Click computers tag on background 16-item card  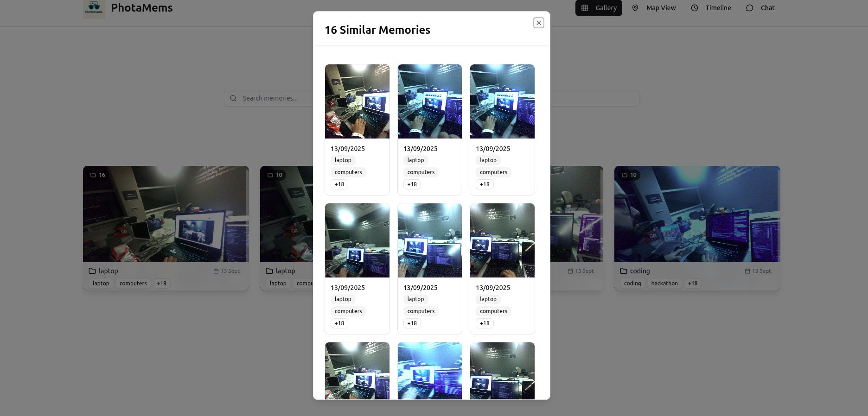tap(133, 284)
